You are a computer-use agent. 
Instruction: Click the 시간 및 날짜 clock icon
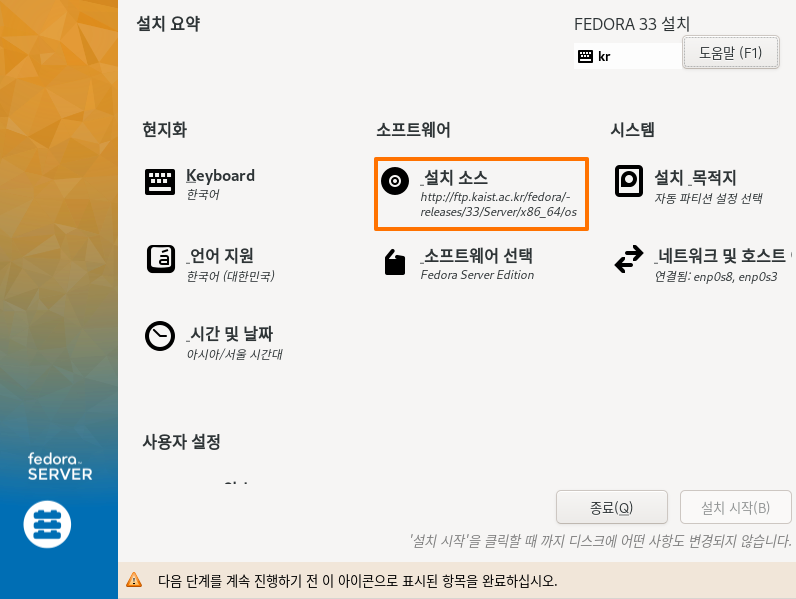point(160,336)
